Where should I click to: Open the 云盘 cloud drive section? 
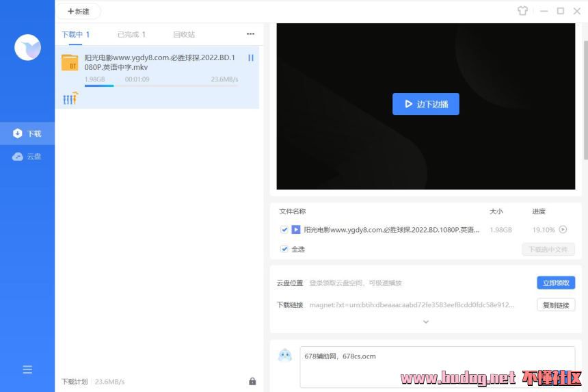point(27,157)
